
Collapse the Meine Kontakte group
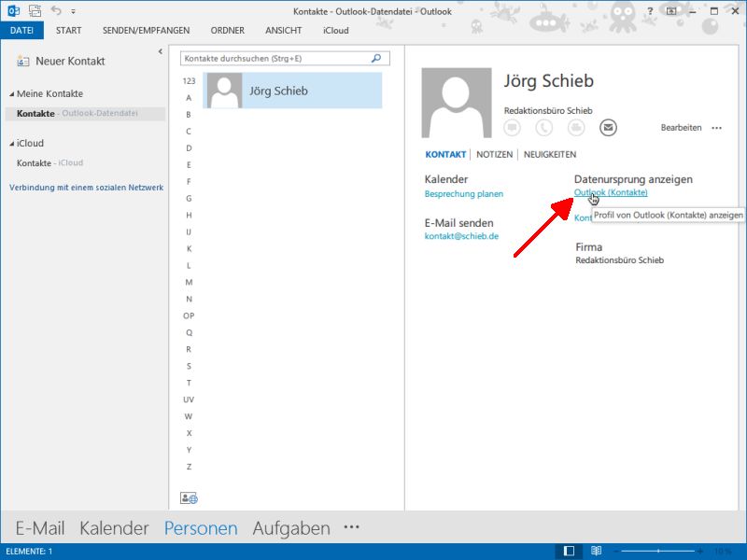coord(12,94)
